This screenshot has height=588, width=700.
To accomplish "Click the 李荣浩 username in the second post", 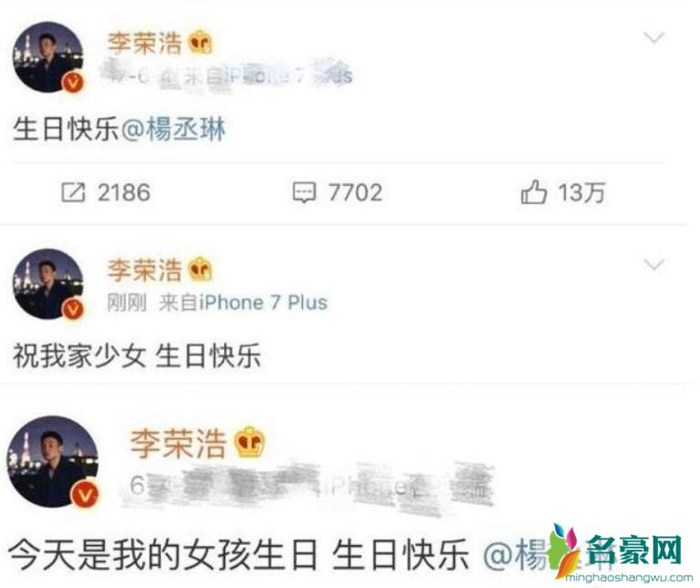I will coord(145,270).
